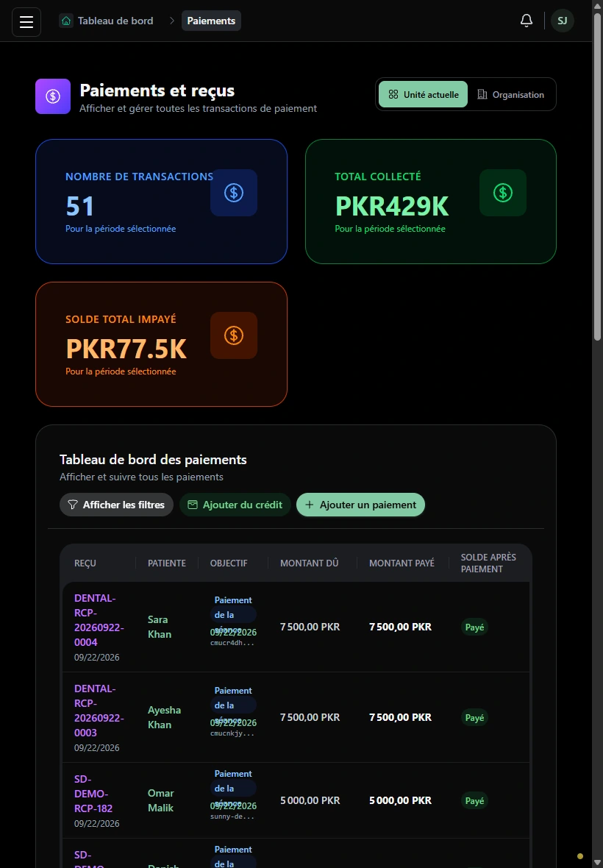
Task: Open the hamburger navigation menu
Action: pyautogui.click(x=26, y=21)
